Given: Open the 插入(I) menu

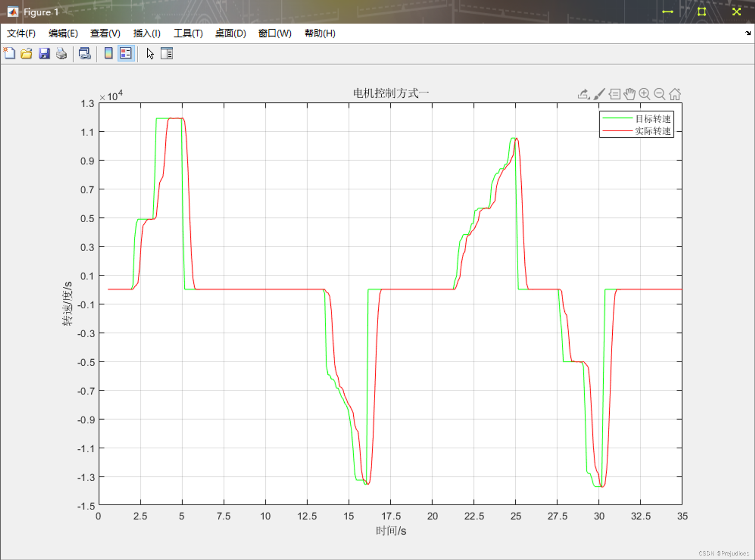Looking at the screenshot, I should (147, 34).
